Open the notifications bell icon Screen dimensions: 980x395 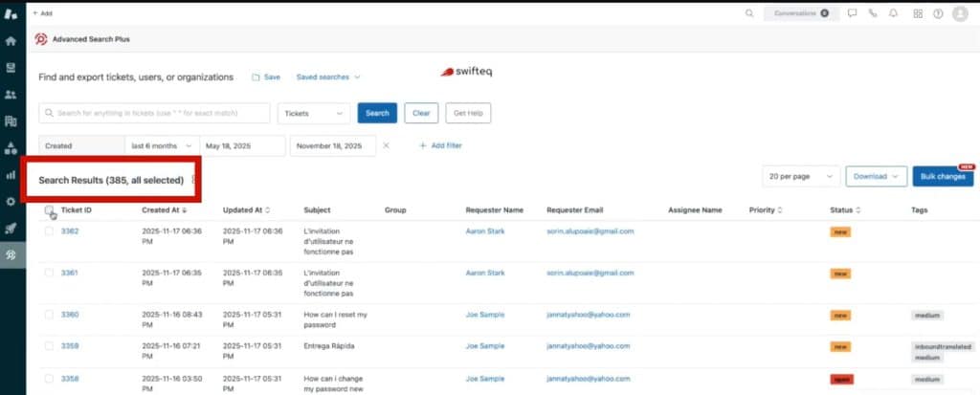[893, 13]
